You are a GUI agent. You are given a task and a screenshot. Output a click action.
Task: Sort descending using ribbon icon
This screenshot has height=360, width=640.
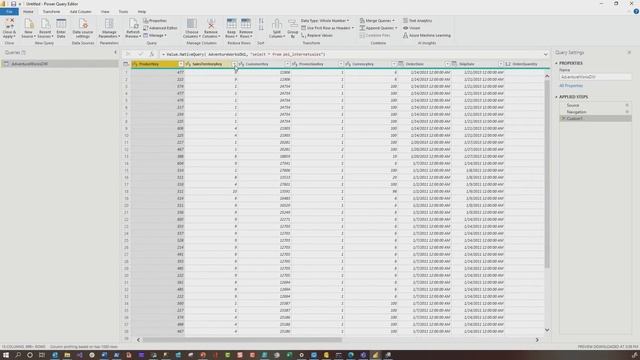(261, 28)
